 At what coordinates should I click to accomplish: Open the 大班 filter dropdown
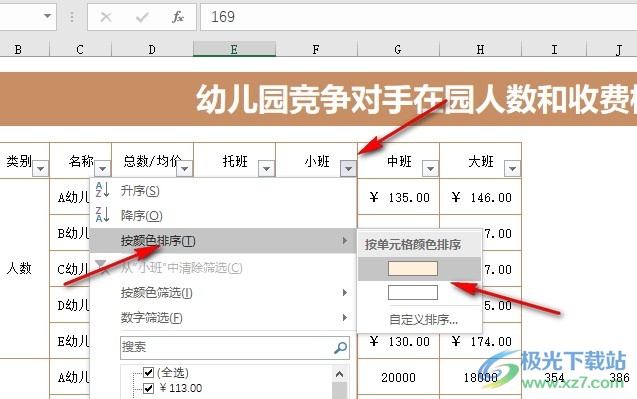tap(512, 168)
